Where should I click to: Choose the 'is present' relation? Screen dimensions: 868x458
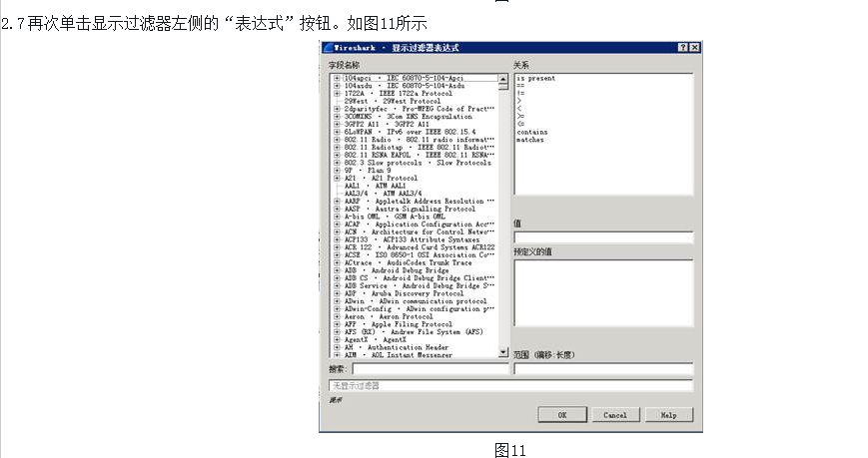pos(535,79)
